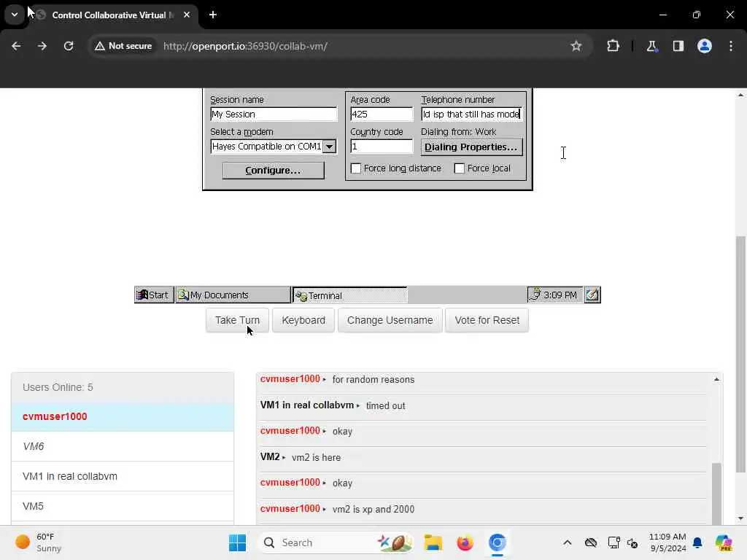
Task: Select VM5 in the users list
Action: [123, 507]
